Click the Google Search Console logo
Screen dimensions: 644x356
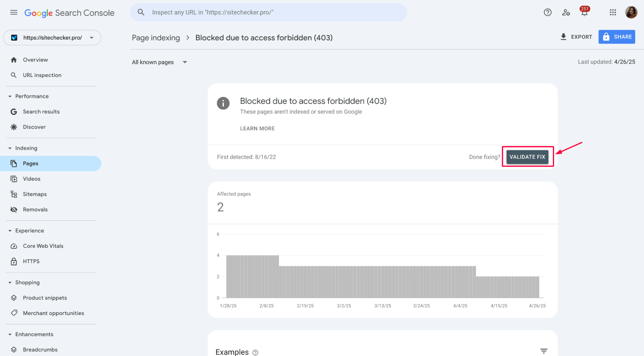(69, 13)
